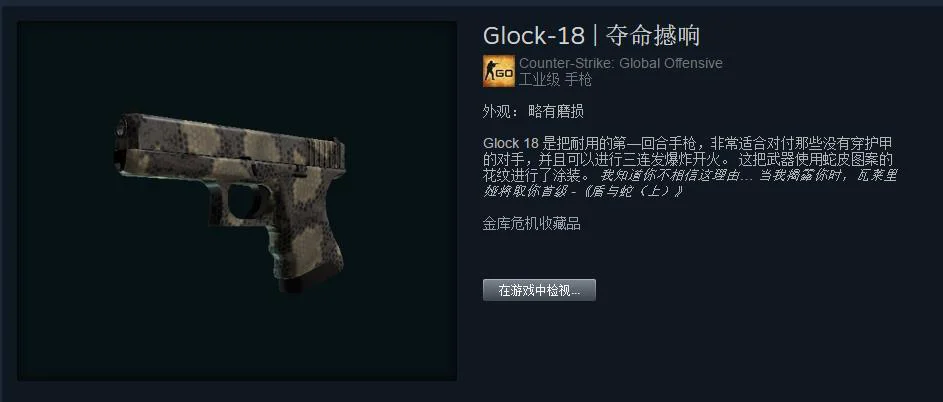Click the Counter-Strike: Global Offensive game name

[x=621, y=63]
